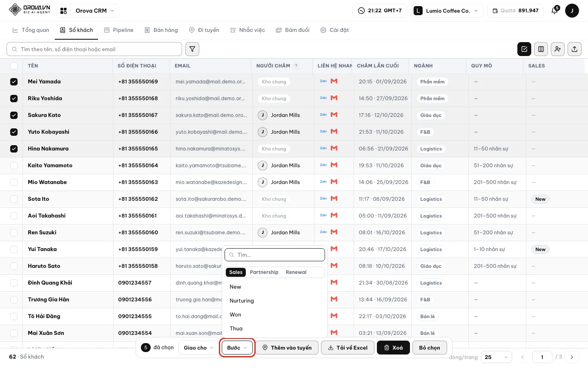Focus the name, phone or email search field
588x368 pixels.
pos(94,49)
